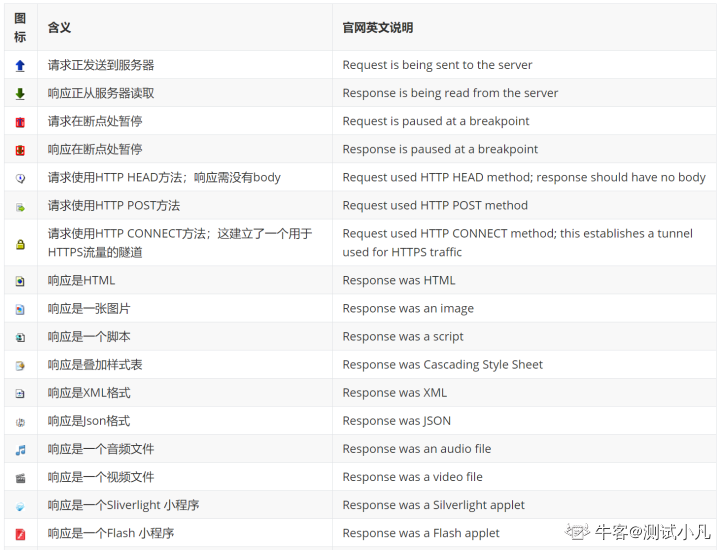Click the text 响应是一个Sliverlight 小程序
This screenshot has width=720, height=550.
tap(124, 505)
